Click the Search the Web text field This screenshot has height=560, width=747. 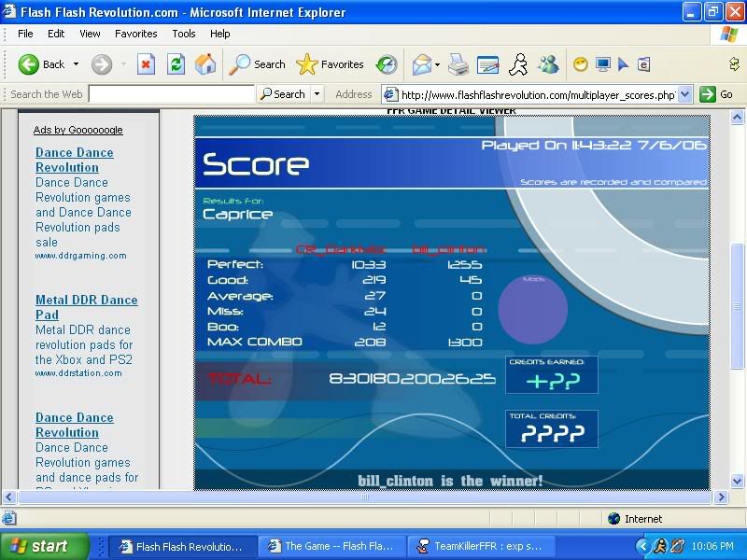171,94
